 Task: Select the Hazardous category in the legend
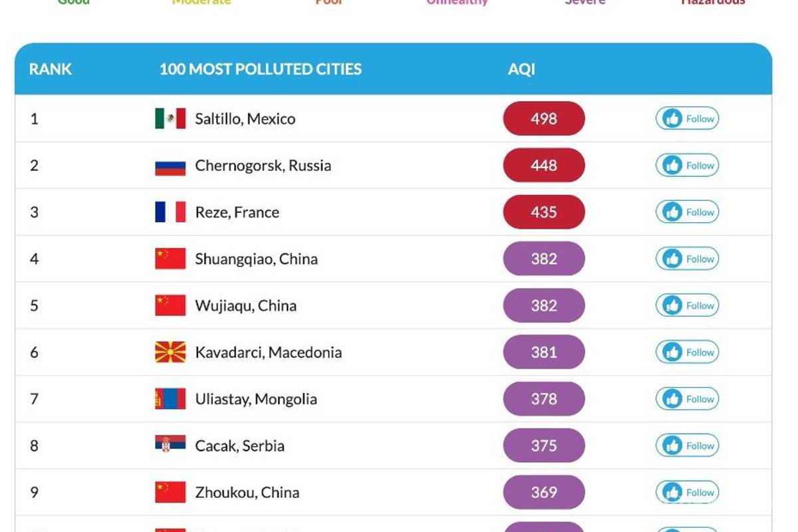click(714, 3)
